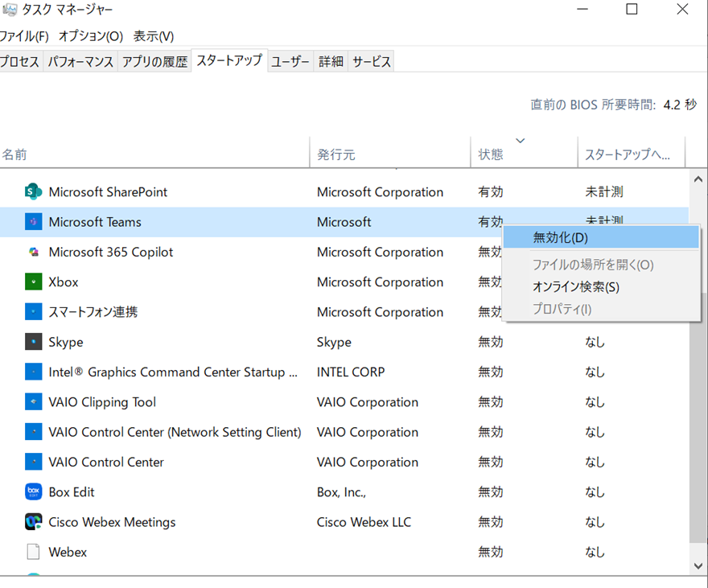This screenshot has height=588, width=708.
Task: Select the Microsoft SharePoint row name
Action: pyautogui.click(x=108, y=191)
